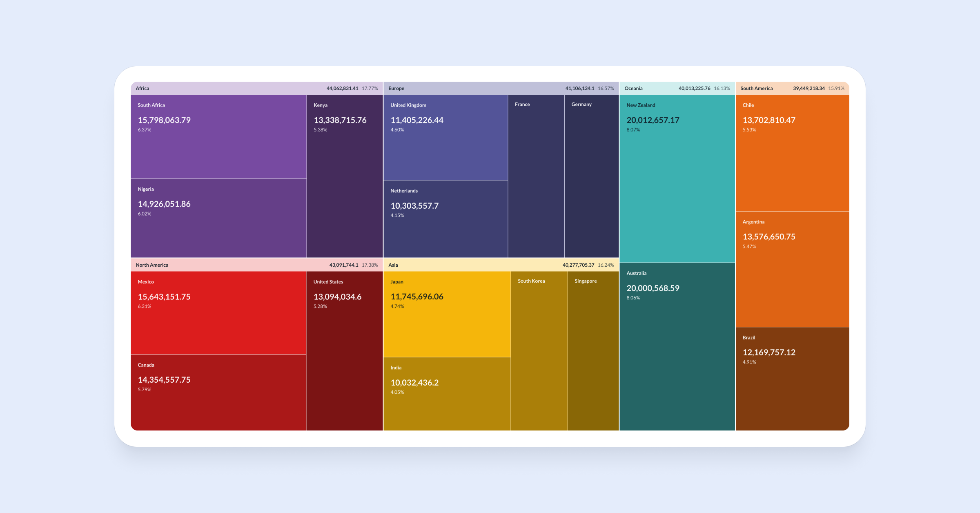Select the Nigeria tile
Image resolution: width=980 pixels, height=513 pixels.
pyautogui.click(x=218, y=218)
